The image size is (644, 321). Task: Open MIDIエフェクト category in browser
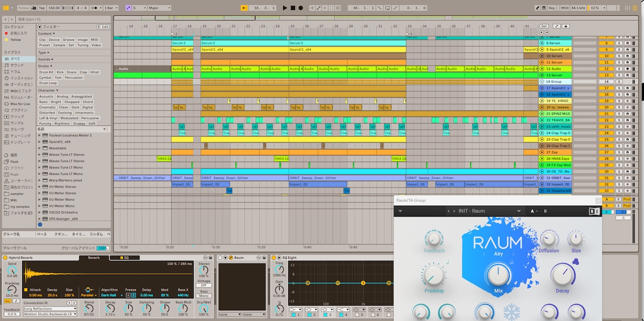(x=19, y=91)
